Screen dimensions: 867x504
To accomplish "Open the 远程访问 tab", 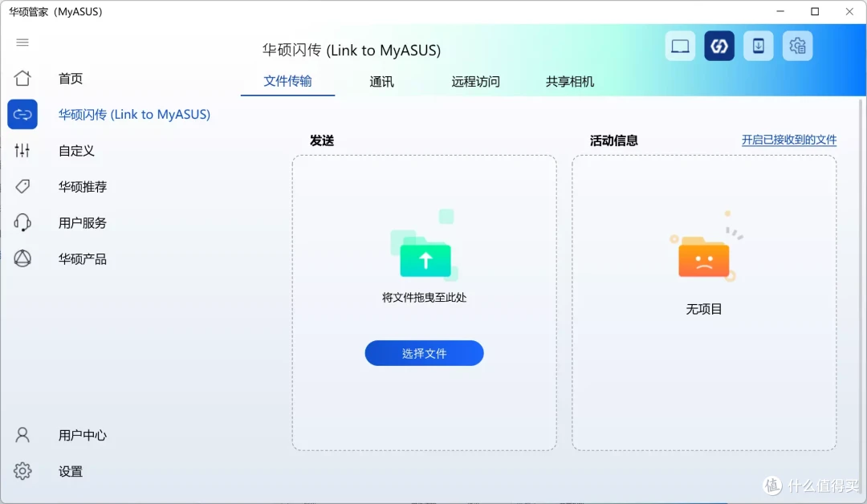I will (475, 82).
